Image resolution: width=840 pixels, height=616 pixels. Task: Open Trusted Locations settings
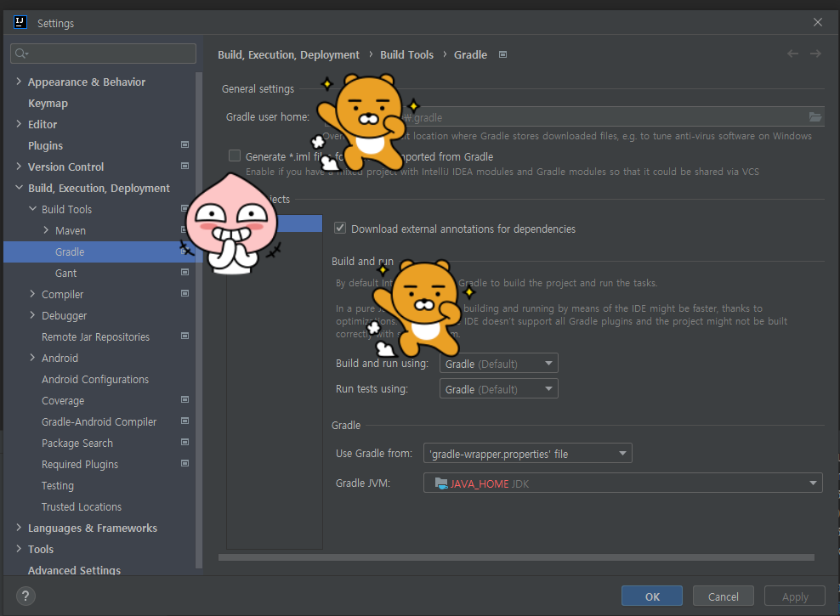82,507
